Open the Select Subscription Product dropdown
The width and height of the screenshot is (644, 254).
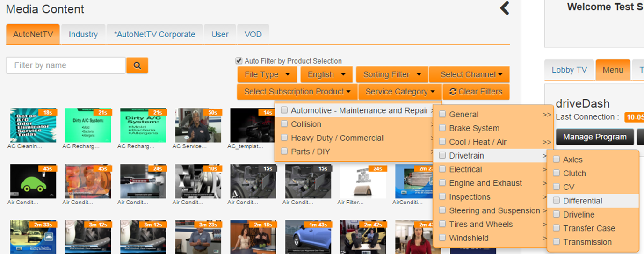tap(297, 92)
